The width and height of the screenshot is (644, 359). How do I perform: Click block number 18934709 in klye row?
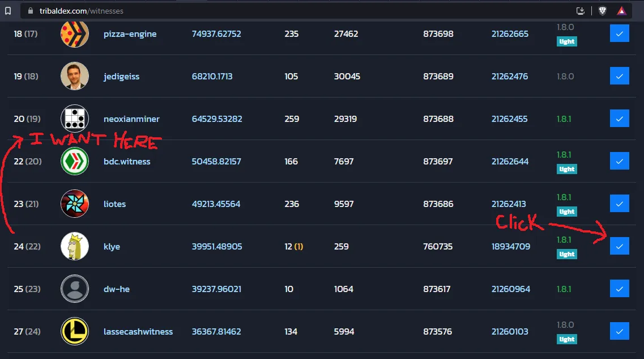point(511,246)
